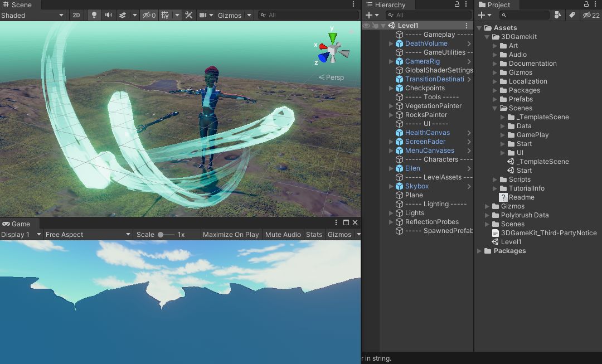The width and height of the screenshot is (602, 364).
Task: Toggle scene lighting with the lightbulb icon
Action: [x=94, y=15]
